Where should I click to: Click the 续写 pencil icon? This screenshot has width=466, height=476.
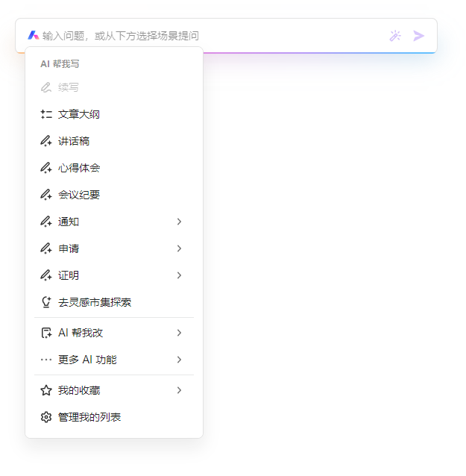[x=46, y=87]
